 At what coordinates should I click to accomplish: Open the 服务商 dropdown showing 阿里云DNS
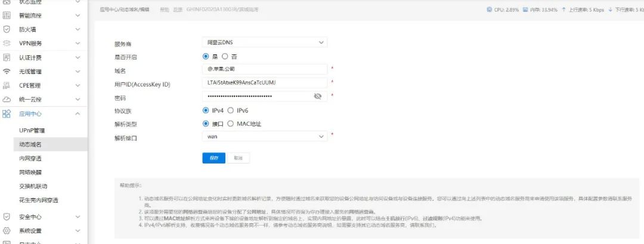pos(265,42)
